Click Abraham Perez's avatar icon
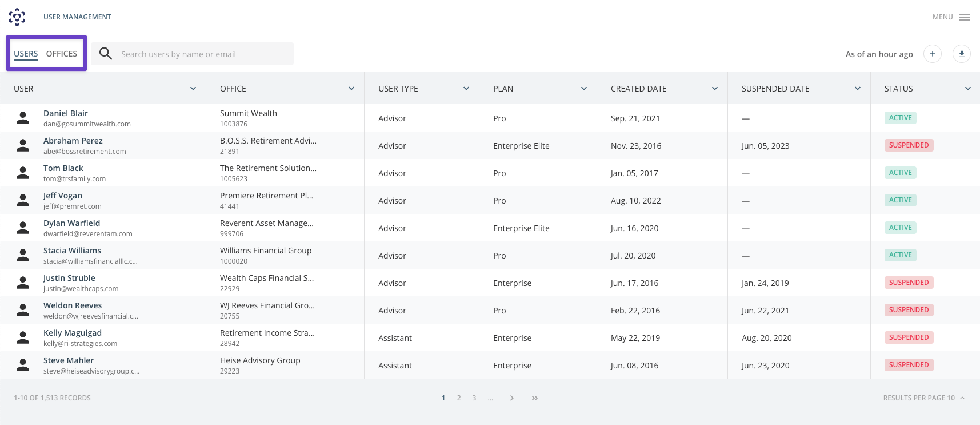This screenshot has height=425, width=980. 23,145
